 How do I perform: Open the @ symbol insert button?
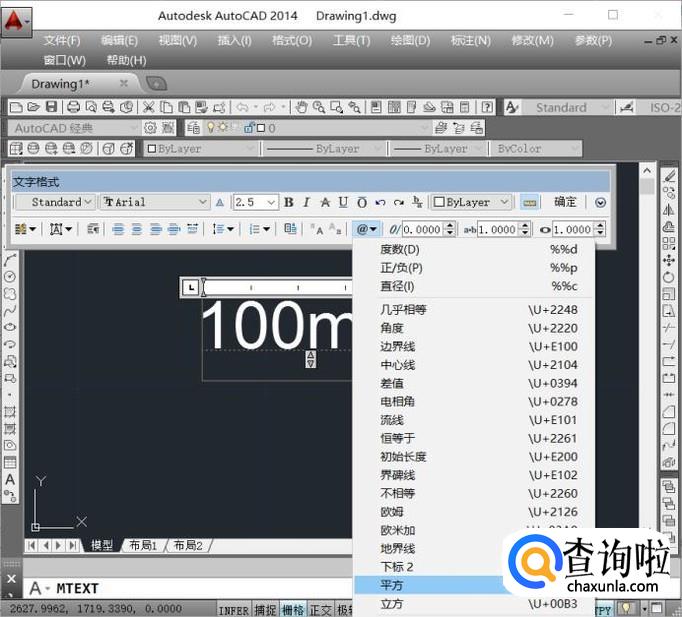(366, 229)
